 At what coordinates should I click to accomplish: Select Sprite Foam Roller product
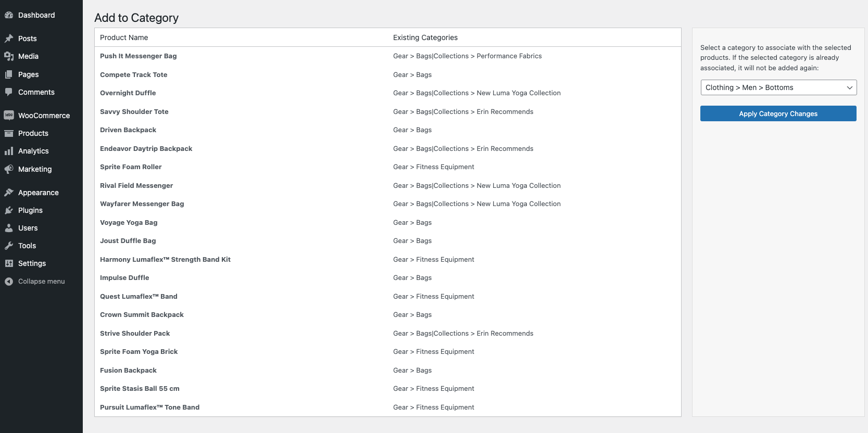(x=131, y=167)
